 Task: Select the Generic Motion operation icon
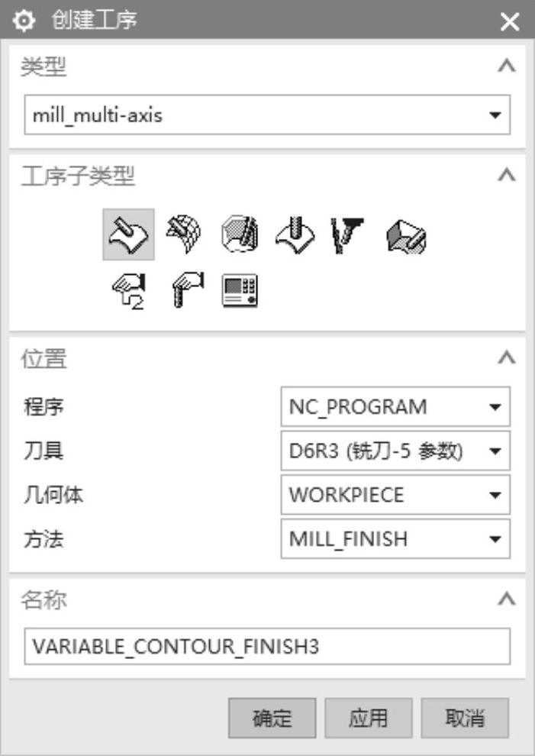tap(128, 291)
